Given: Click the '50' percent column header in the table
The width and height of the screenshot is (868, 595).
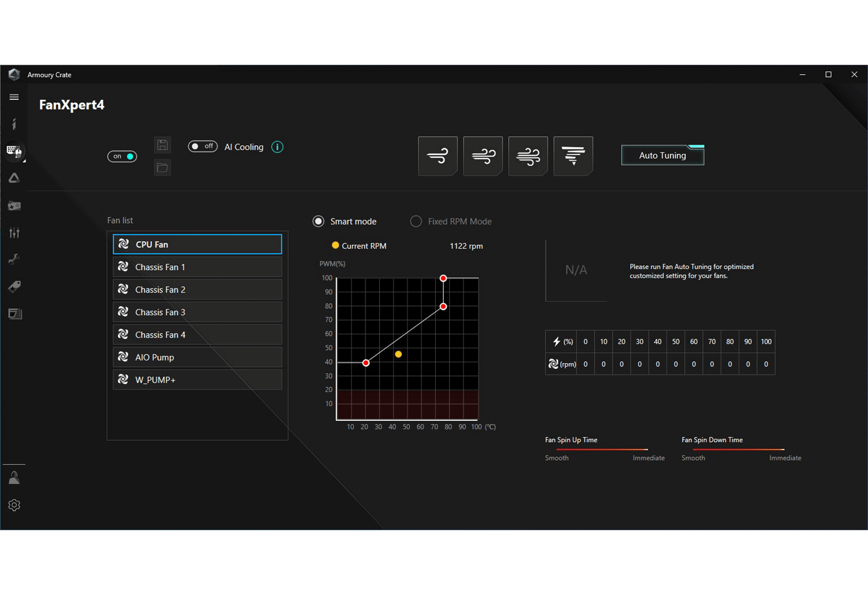Looking at the screenshot, I should [x=676, y=342].
